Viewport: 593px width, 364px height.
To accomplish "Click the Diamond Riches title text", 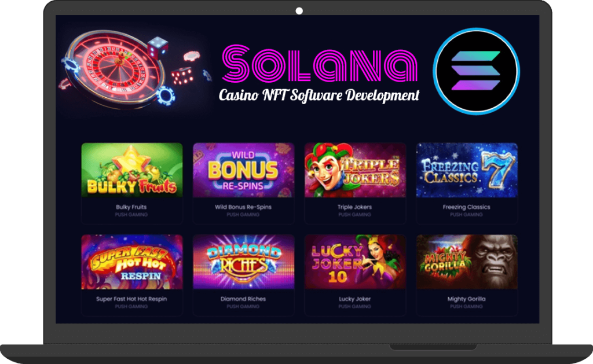I will (x=243, y=299).
